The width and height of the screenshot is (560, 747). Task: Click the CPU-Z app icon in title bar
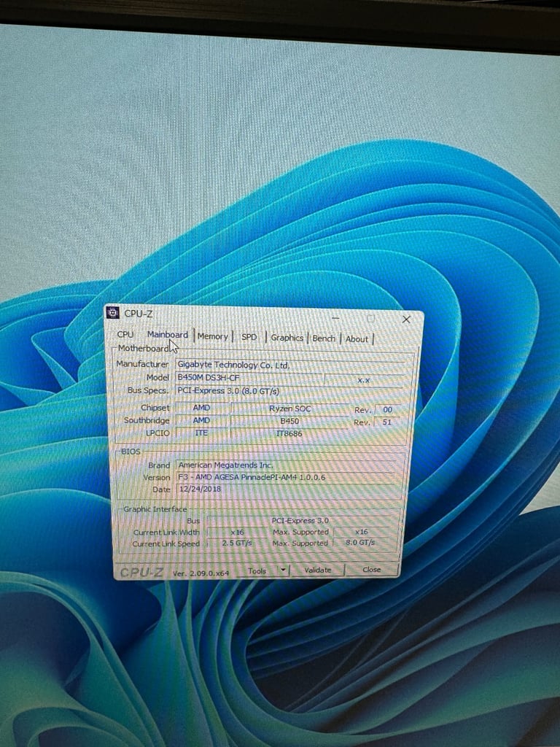coord(113,312)
